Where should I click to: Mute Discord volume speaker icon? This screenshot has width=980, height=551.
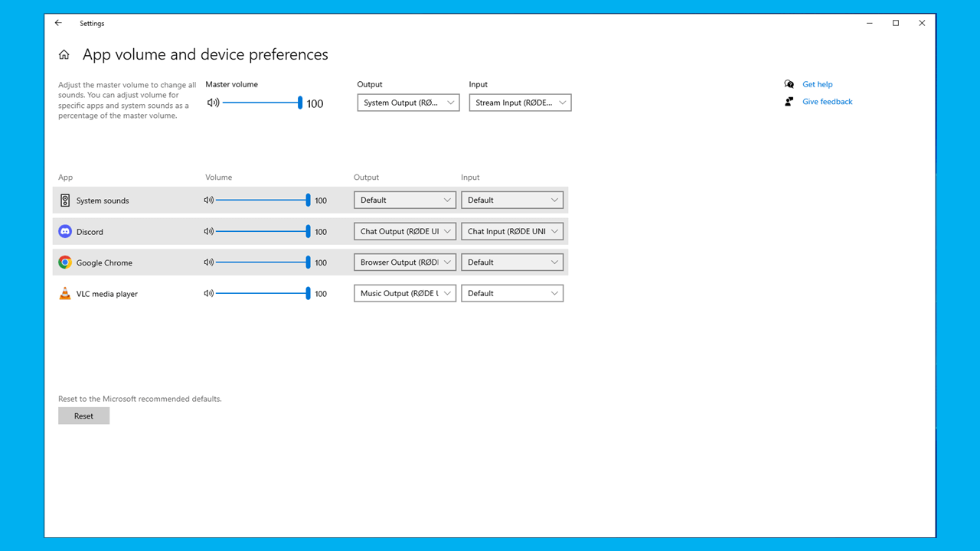coord(208,231)
